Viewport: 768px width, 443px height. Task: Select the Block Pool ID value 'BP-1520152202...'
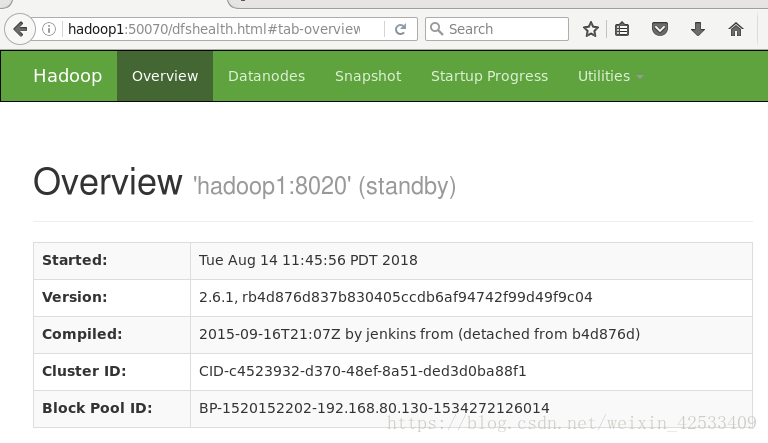click(x=374, y=408)
